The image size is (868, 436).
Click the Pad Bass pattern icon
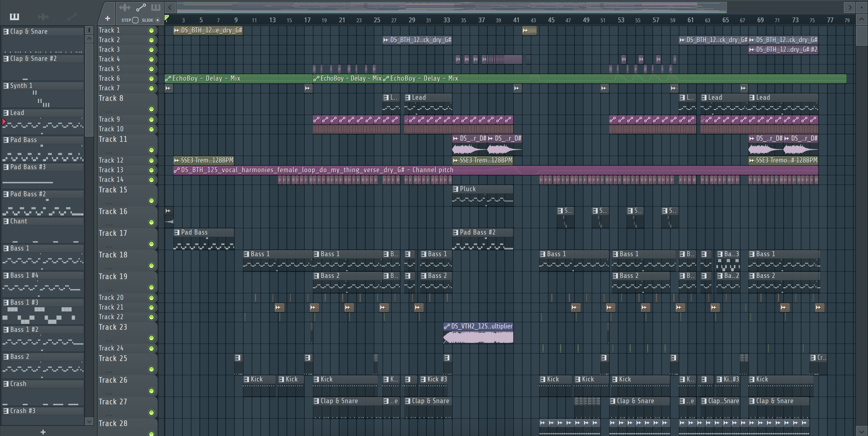[x=6, y=140]
